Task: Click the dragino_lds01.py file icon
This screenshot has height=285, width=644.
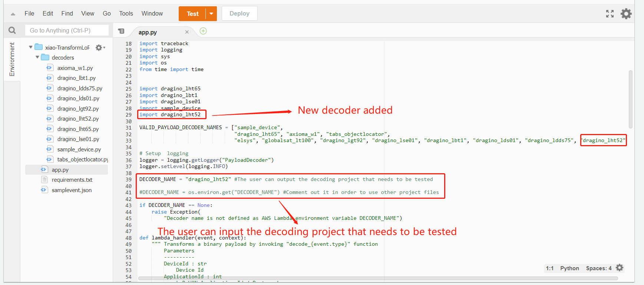Action: coord(49,98)
